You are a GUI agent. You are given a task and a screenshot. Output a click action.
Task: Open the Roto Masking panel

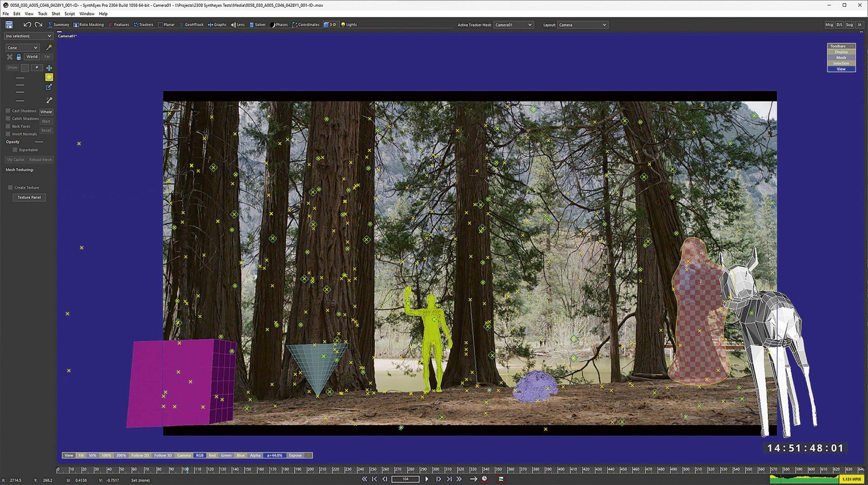coord(89,24)
